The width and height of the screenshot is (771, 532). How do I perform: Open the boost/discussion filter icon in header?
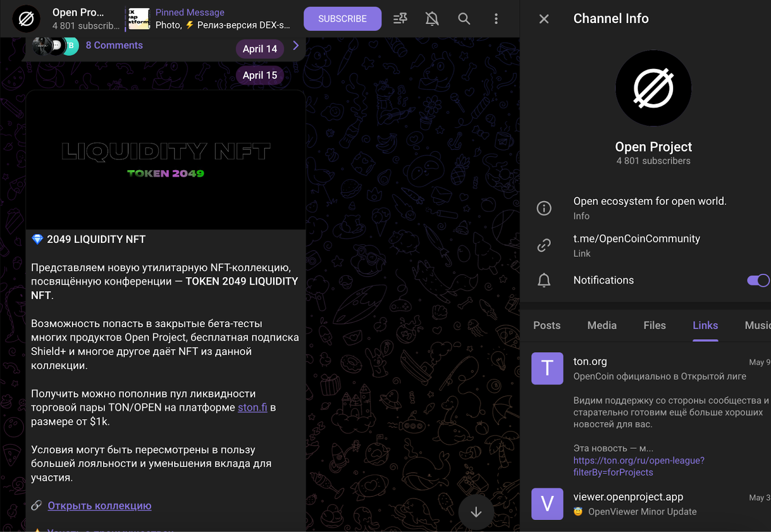tap(400, 19)
